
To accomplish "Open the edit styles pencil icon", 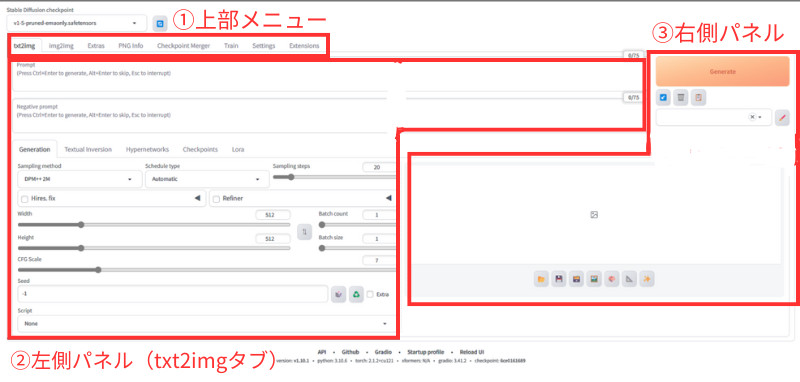I will pos(782,118).
